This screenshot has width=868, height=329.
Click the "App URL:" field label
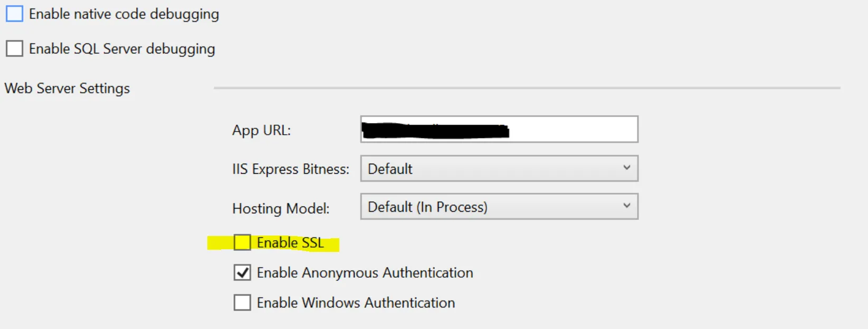(x=261, y=130)
